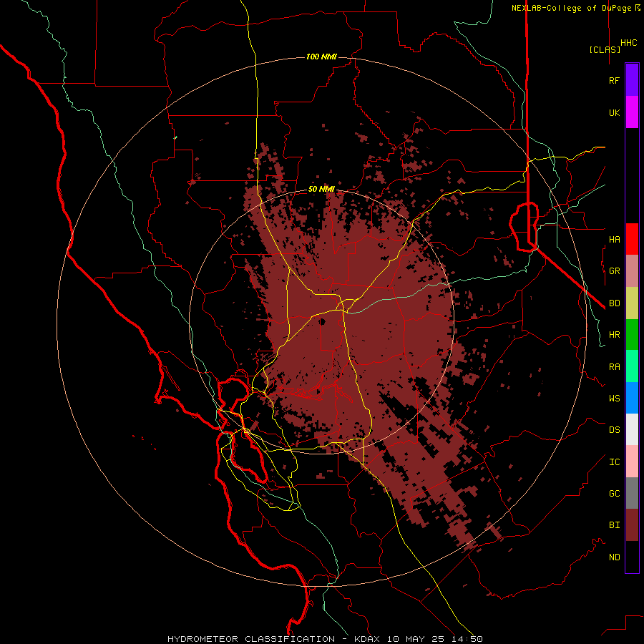Click the WS legend label
Viewport: 644px width, 644px height.
tap(614, 398)
